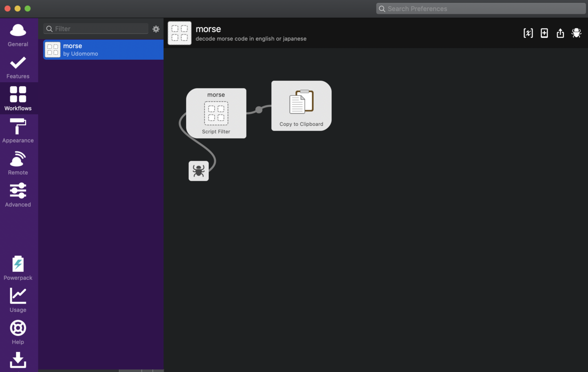Focus the workflow Filter search field
This screenshot has height=372, width=588.
(x=96, y=29)
